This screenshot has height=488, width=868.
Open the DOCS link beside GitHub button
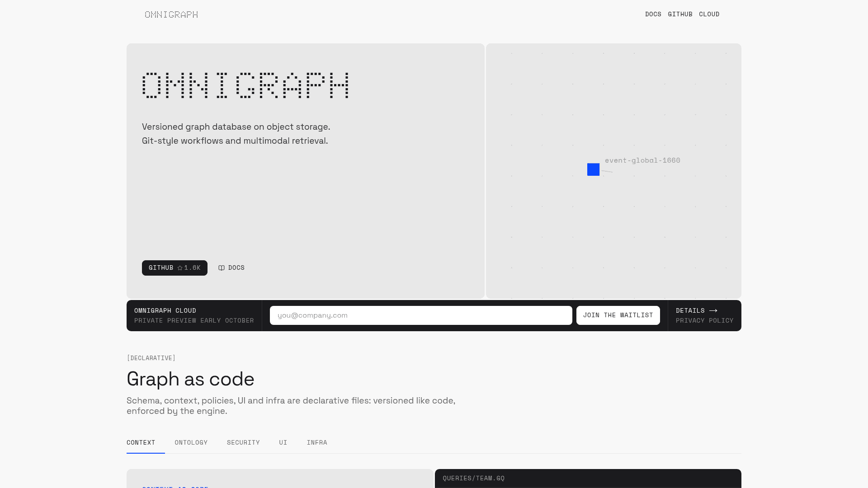(231, 268)
